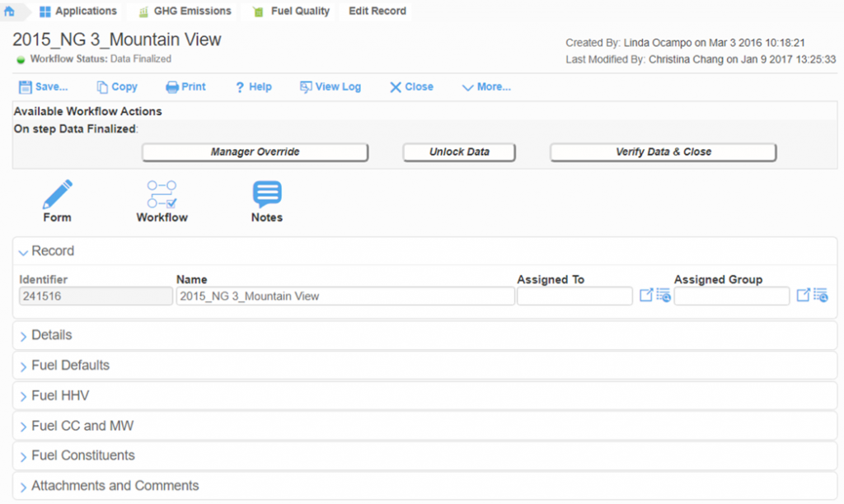
Task: Open the Fuel Quality menu
Action: pyautogui.click(x=301, y=11)
